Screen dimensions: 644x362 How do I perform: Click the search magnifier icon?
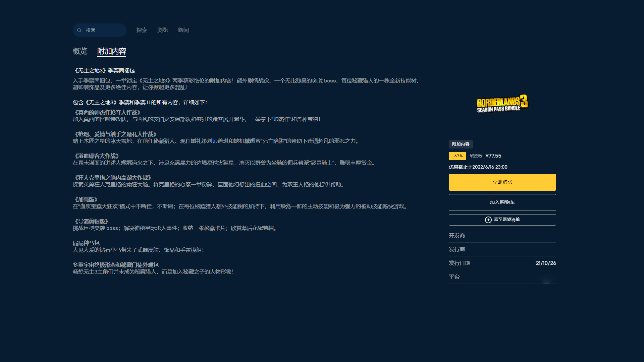[x=79, y=30]
